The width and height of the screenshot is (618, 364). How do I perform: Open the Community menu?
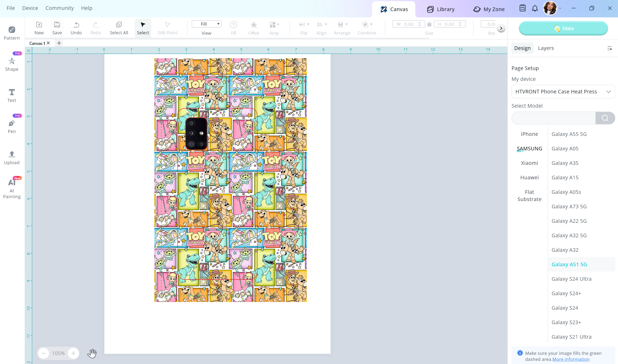[x=60, y=8]
